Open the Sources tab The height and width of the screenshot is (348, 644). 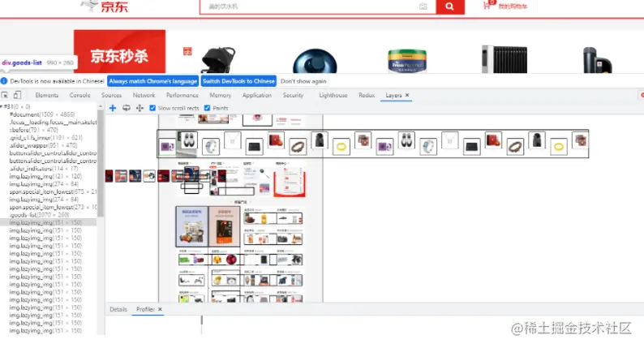point(111,95)
